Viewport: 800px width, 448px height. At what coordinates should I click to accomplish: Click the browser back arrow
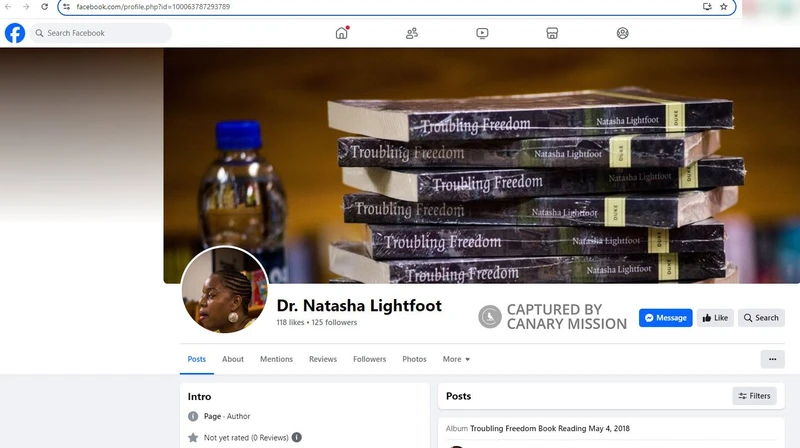click(8, 7)
